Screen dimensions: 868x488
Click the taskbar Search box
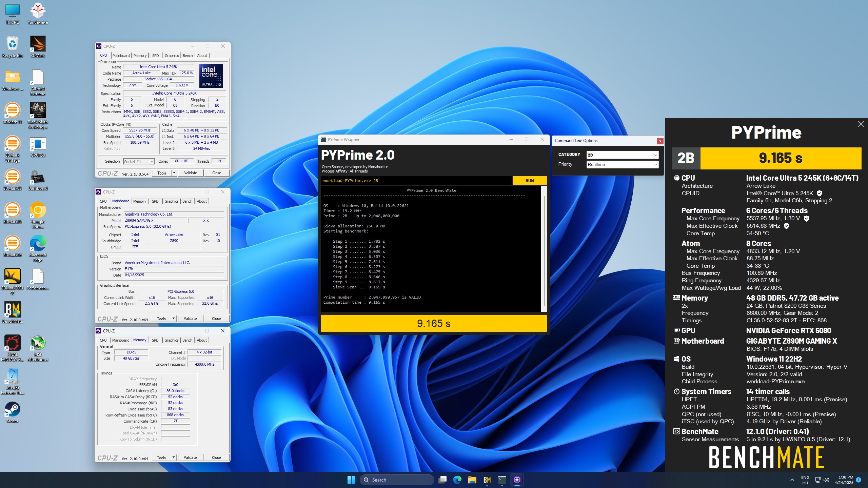pyautogui.click(x=397, y=480)
